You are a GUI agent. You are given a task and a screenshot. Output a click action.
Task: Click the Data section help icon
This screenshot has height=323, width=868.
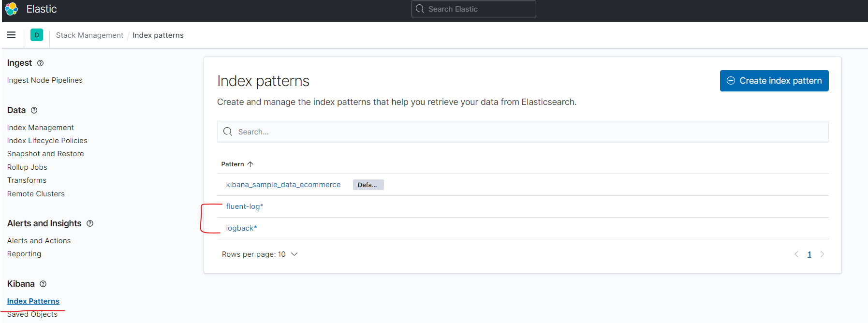34,110
